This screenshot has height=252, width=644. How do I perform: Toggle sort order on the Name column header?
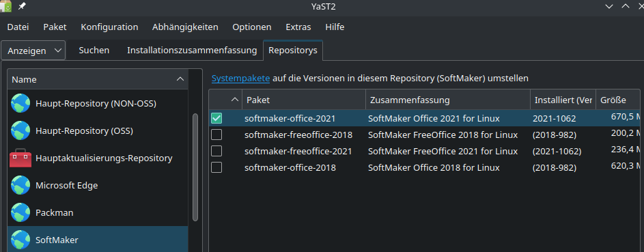(x=98, y=79)
